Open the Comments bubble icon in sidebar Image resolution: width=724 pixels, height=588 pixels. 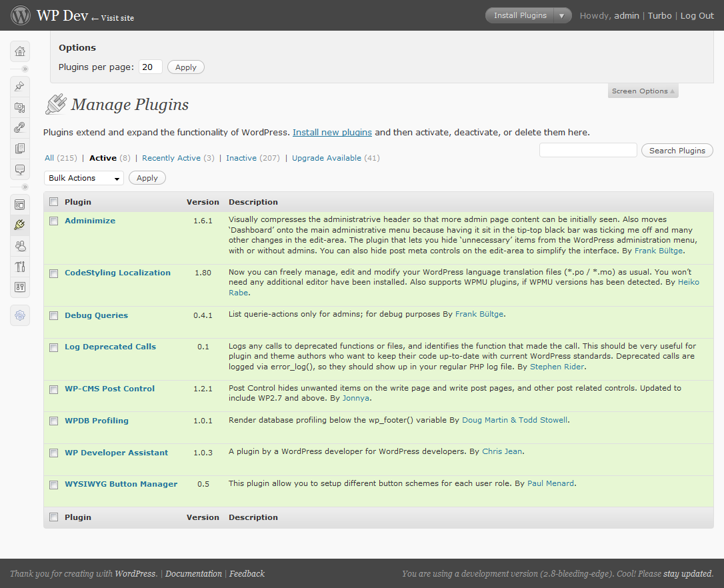pyautogui.click(x=20, y=169)
